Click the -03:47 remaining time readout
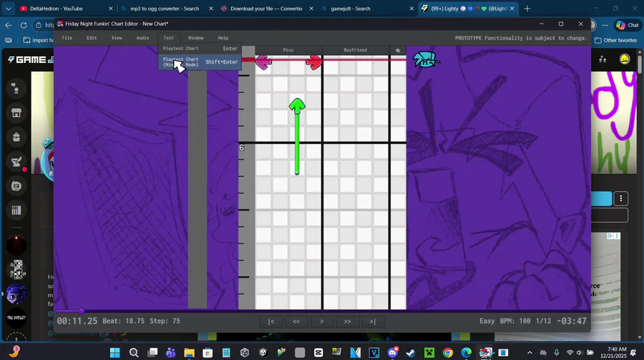 (x=571, y=321)
